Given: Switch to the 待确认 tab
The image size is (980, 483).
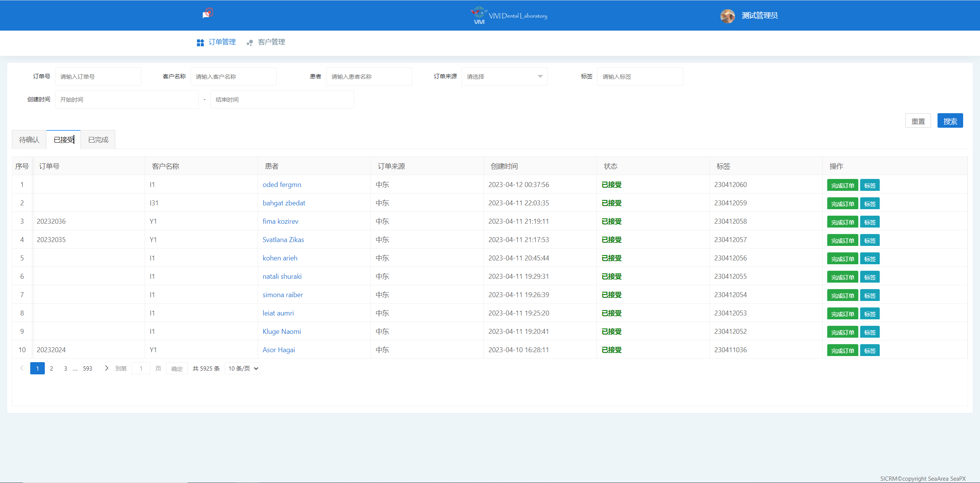Looking at the screenshot, I should 29,140.
